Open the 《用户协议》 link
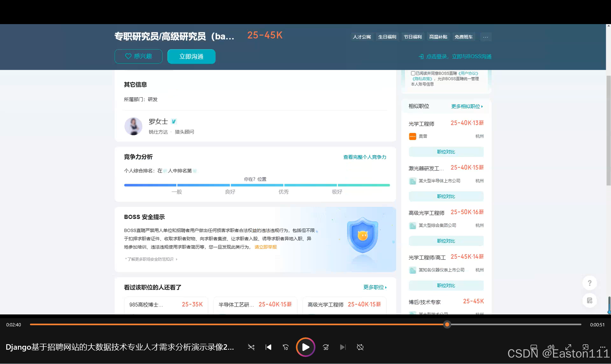Screen dimensions: 611x364 468,73
